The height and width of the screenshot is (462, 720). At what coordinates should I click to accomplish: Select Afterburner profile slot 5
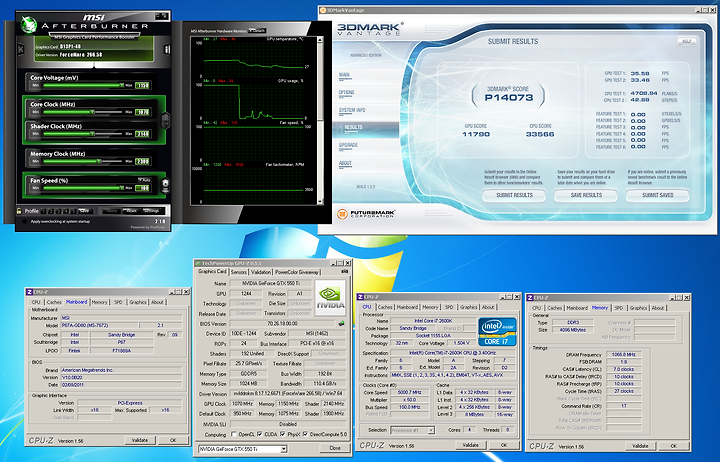[73, 211]
